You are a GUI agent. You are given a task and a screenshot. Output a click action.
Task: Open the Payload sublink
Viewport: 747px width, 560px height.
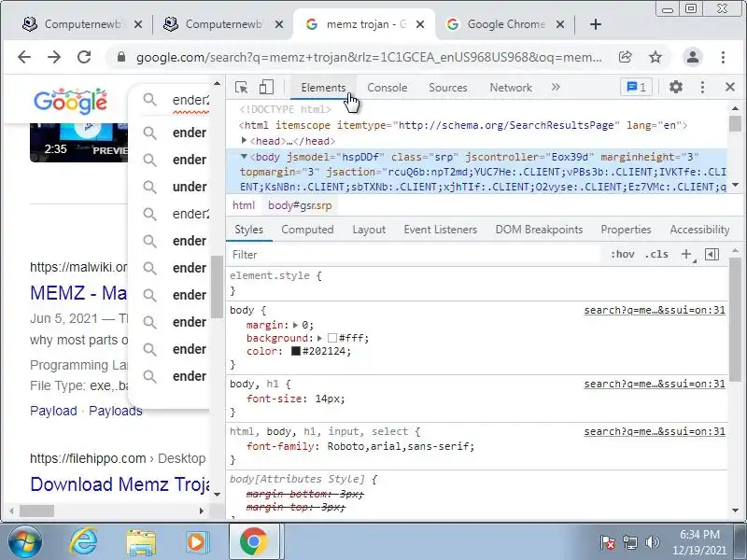(x=53, y=411)
